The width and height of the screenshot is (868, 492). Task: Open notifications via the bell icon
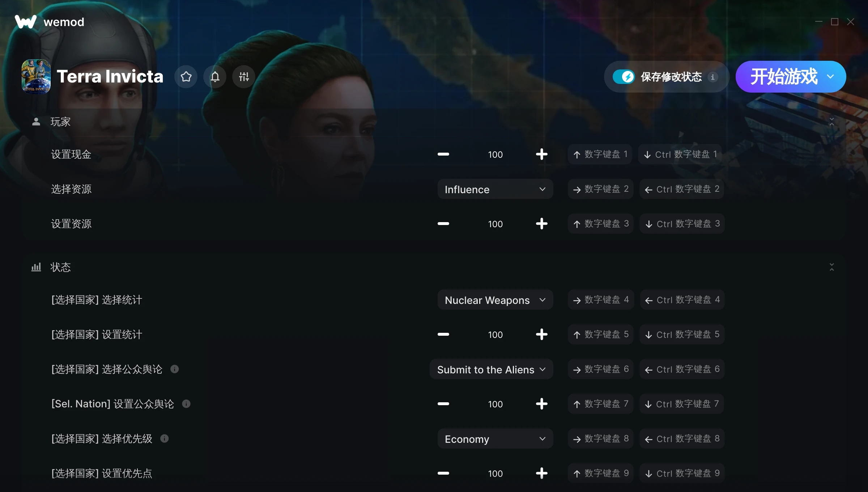tap(215, 77)
